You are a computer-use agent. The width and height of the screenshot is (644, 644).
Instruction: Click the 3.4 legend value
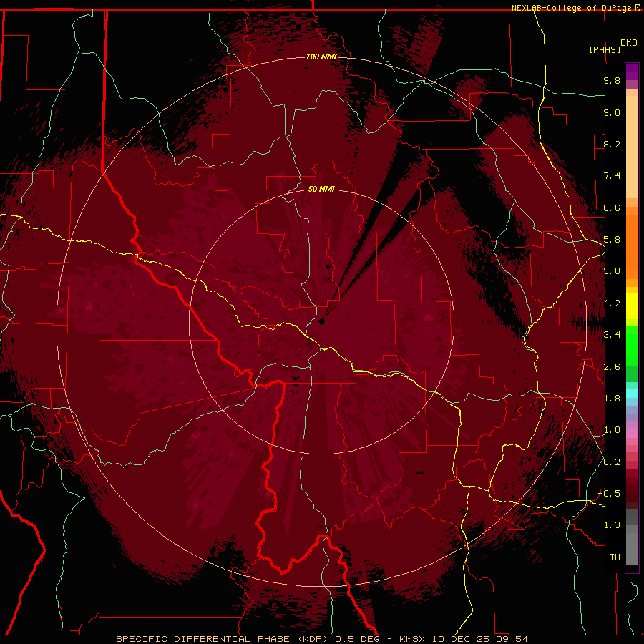click(x=612, y=335)
